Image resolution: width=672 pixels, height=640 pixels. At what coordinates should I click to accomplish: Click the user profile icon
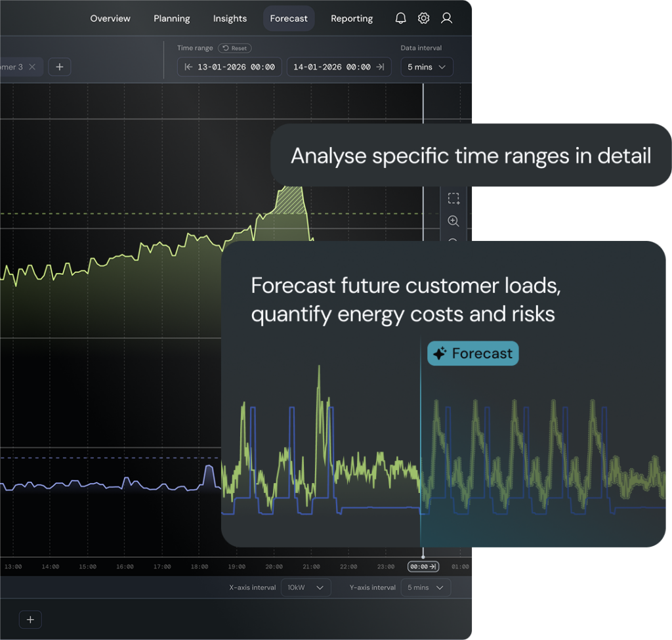tap(447, 18)
